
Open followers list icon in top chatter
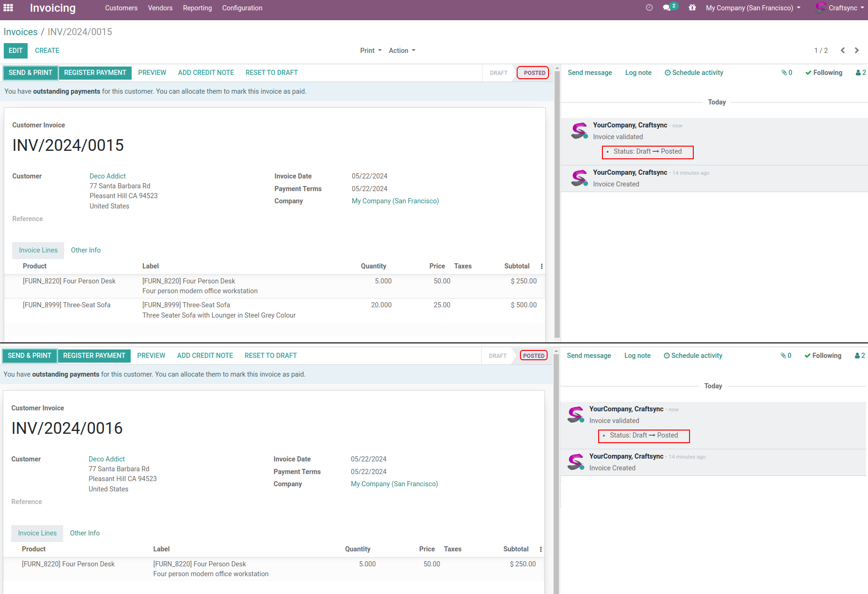pos(861,73)
